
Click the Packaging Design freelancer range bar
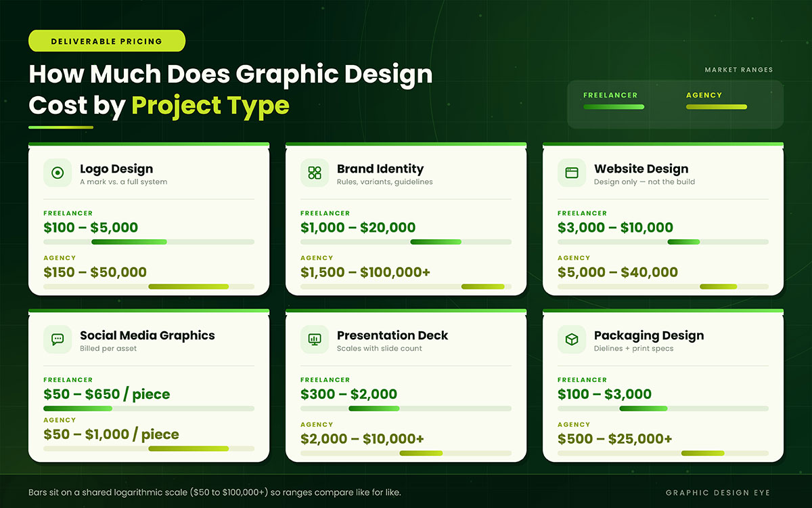point(644,408)
